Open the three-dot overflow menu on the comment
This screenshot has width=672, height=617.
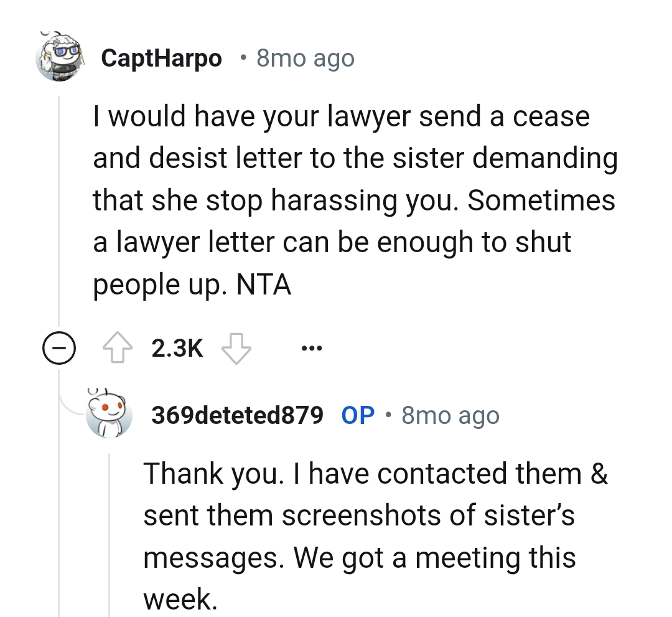tap(311, 347)
